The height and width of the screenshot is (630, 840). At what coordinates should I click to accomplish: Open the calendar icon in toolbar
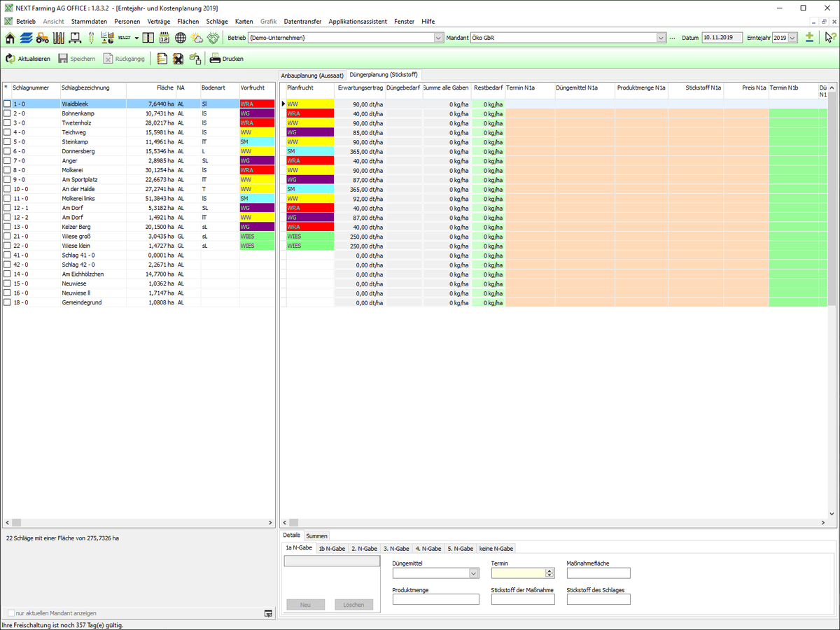coord(165,38)
